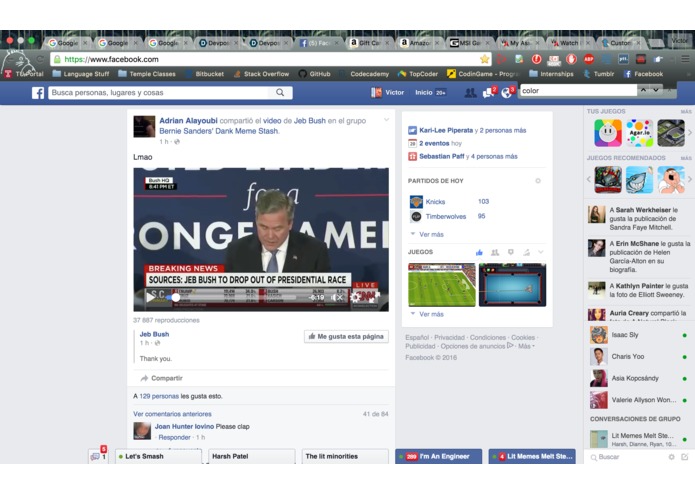
Task: Open the post options chevron
Action: 387,120
